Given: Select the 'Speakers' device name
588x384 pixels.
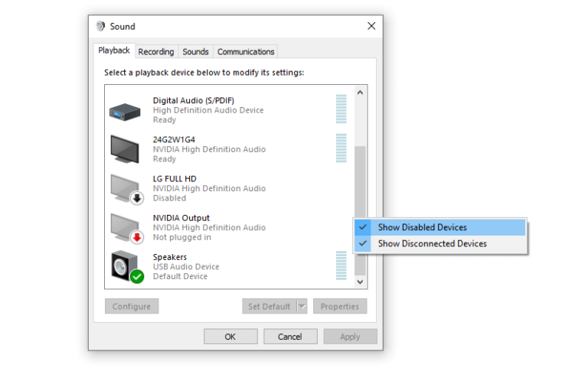Looking at the screenshot, I should [170, 257].
